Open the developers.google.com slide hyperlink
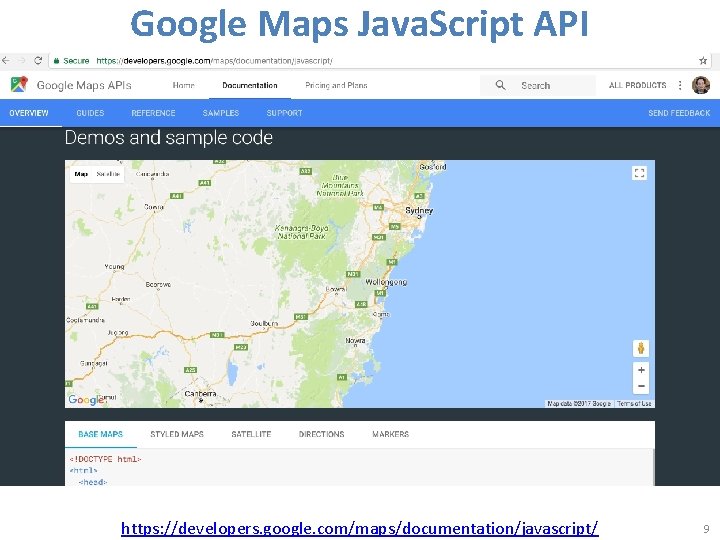 (x=360, y=528)
